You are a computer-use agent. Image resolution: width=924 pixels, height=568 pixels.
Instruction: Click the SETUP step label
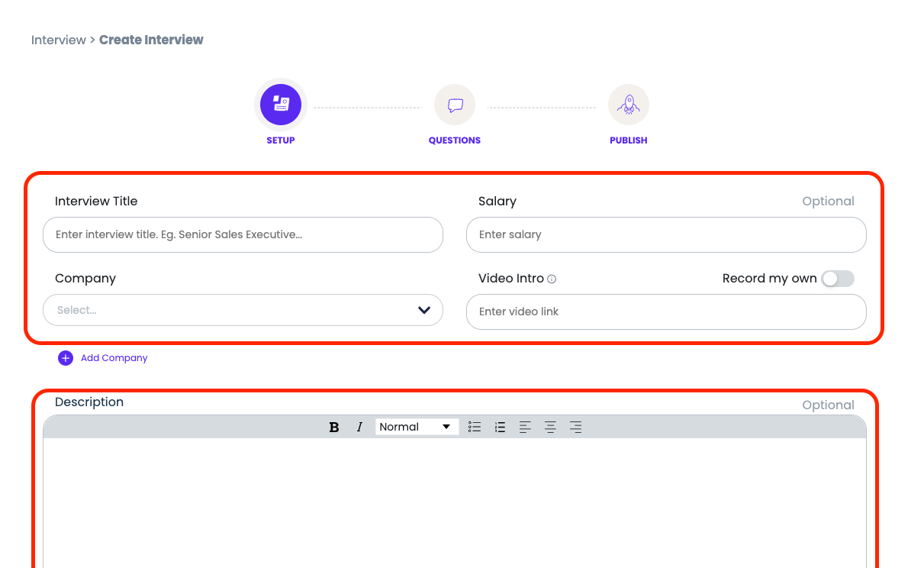pyautogui.click(x=281, y=140)
